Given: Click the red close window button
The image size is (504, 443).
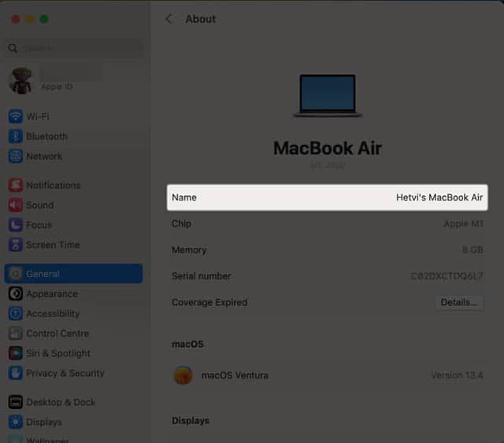Looking at the screenshot, I should (x=16, y=19).
